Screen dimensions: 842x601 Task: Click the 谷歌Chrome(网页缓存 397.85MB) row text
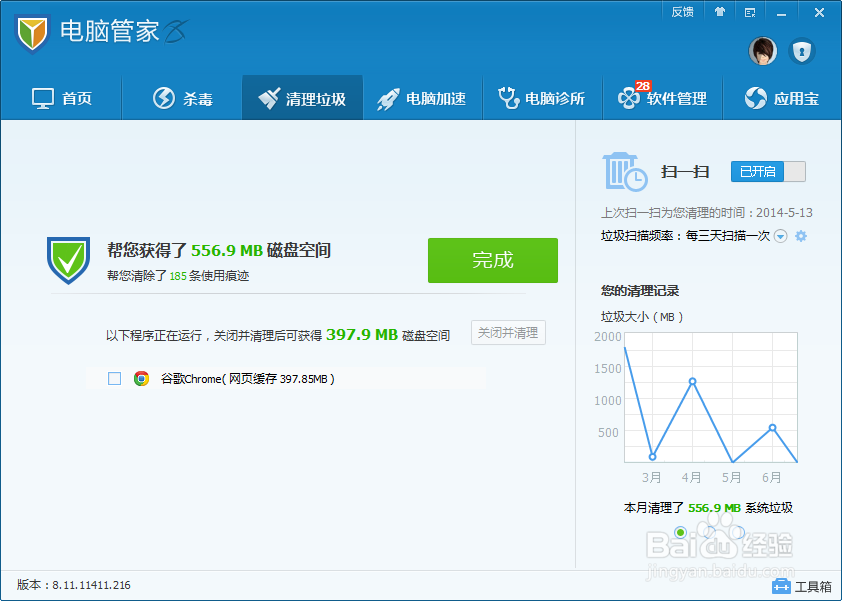click(x=248, y=379)
